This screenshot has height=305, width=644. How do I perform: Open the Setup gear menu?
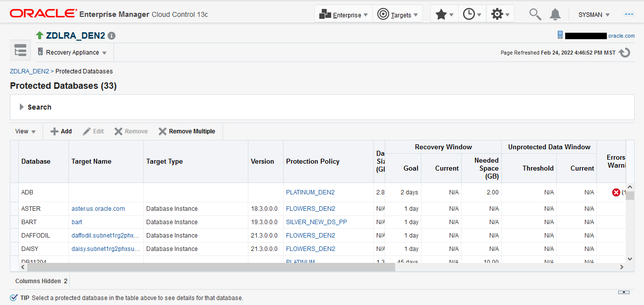click(500, 14)
